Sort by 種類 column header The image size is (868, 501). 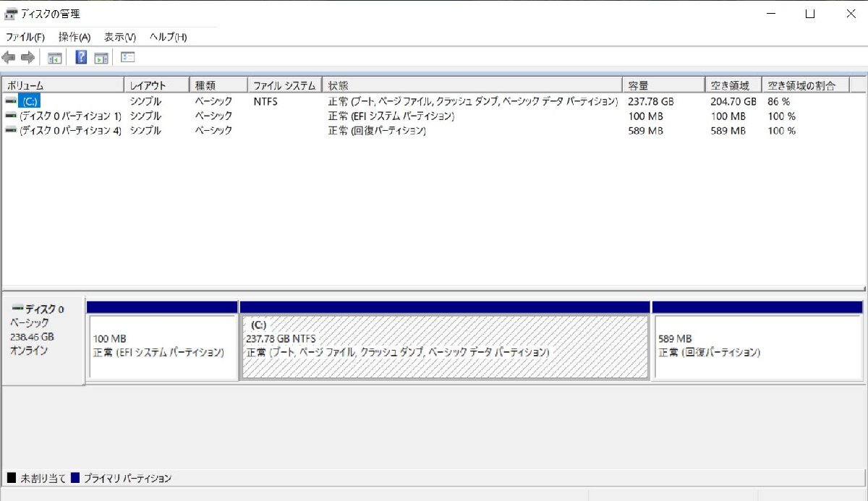click(x=218, y=85)
